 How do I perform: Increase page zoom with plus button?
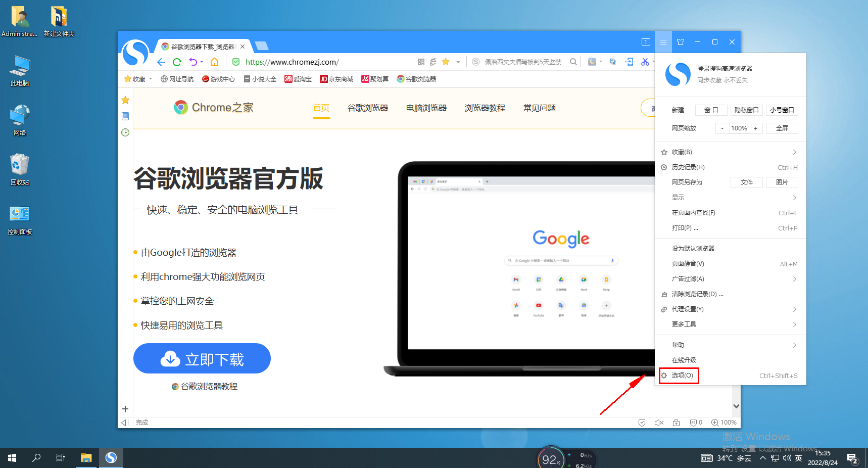tap(756, 128)
